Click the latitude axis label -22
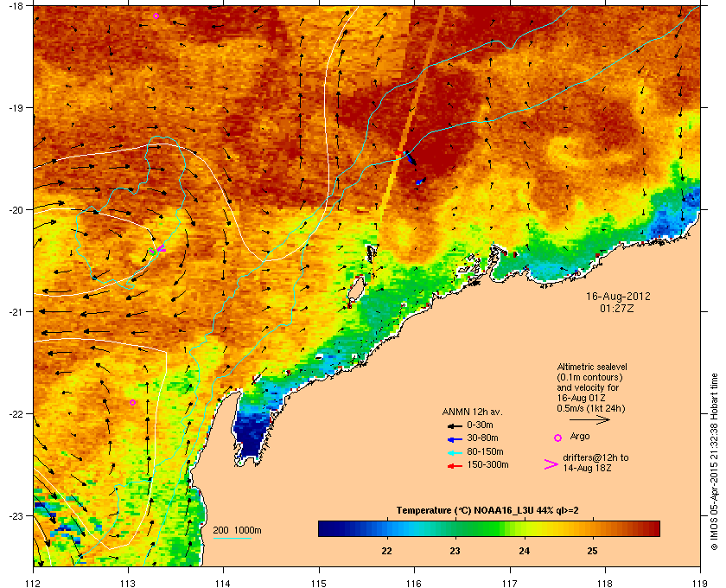Image resolution: width=726 pixels, height=588 pixels. (16, 413)
